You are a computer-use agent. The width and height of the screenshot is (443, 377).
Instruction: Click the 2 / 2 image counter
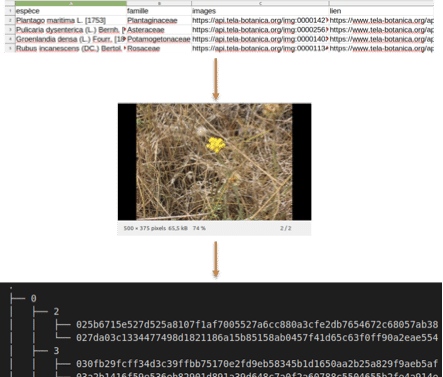(286, 228)
